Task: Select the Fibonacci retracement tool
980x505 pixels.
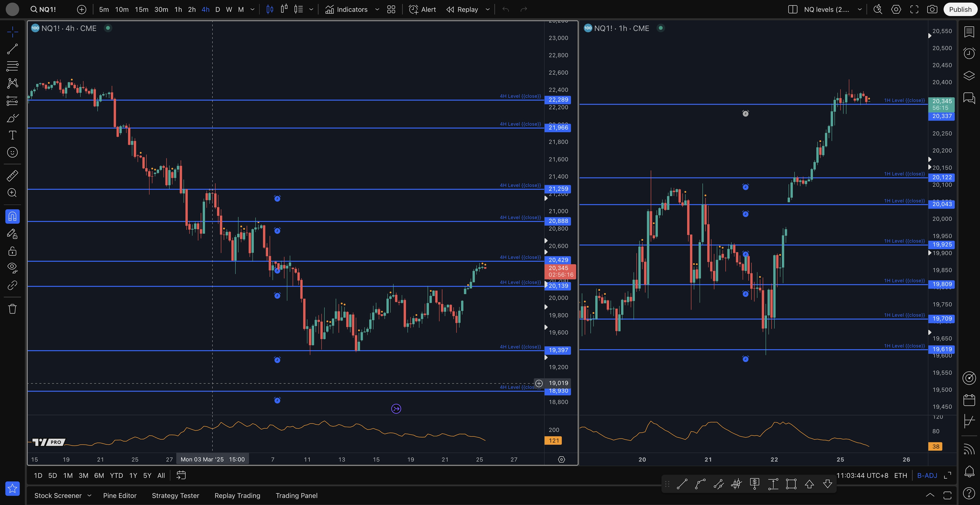Action: [12, 66]
